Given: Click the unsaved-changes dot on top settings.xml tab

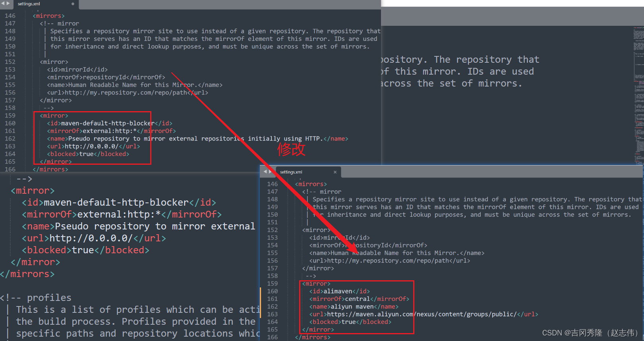Looking at the screenshot, I should click(x=73, y=4).
